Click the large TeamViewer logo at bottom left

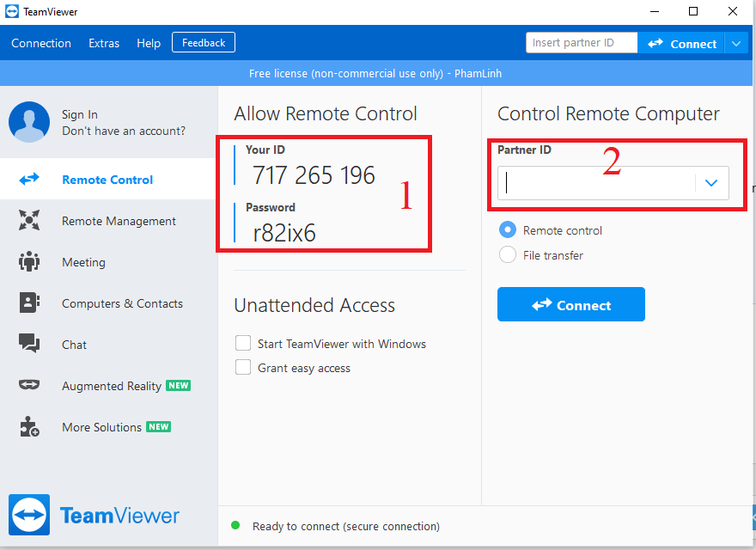[29, 515]
